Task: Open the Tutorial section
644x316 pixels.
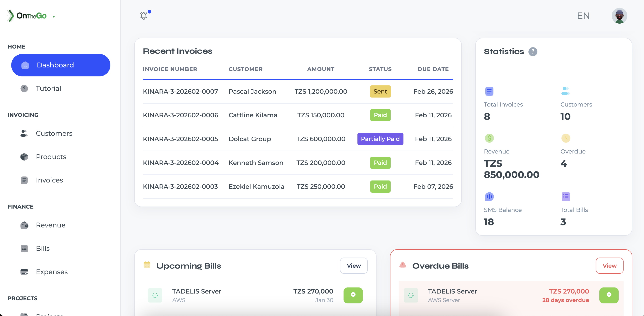Action: 48,88
